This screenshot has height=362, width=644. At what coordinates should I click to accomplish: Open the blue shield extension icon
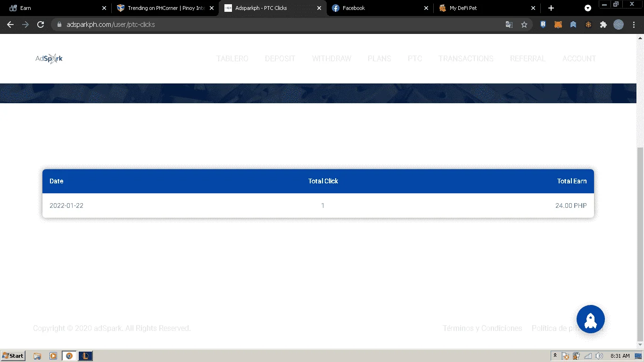(x=543, y=25)
